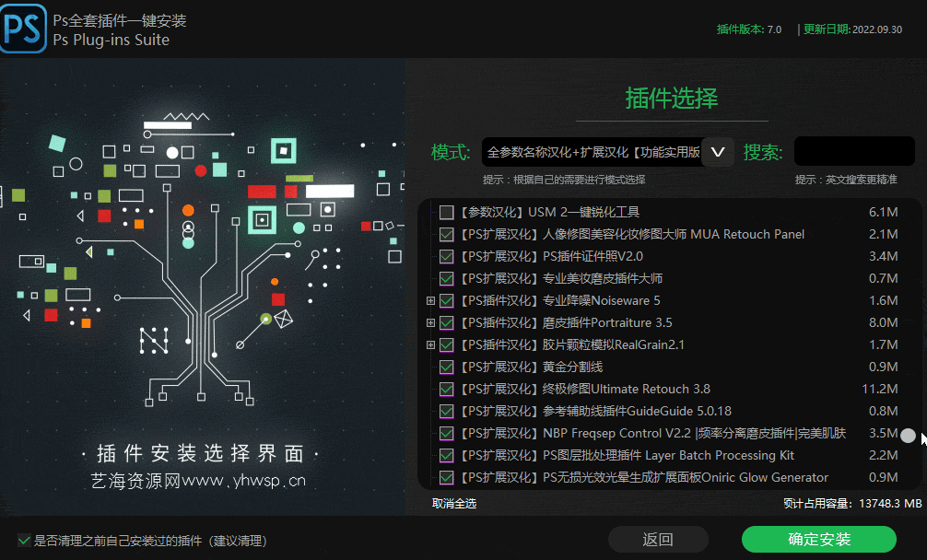The image size is (927, 560).
Task: Uncheck 胶片颗粒模拟RealGrain2.1 checkbox
Action: (446, 345)
